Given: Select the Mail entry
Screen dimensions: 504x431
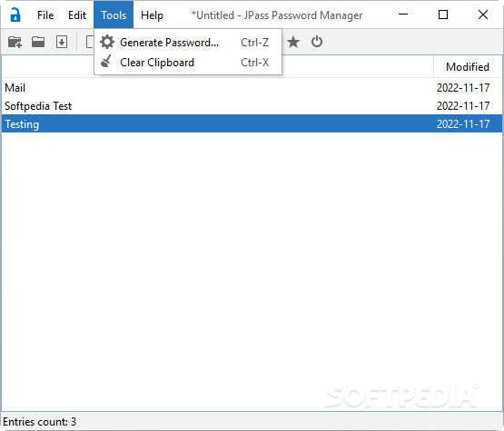Looking at the screenshot, I should point(252,88).
